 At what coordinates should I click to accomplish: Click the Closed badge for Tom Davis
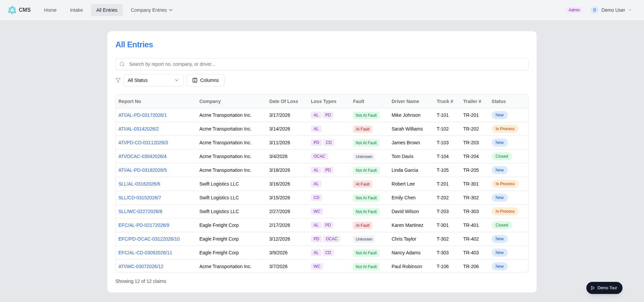(x=502, y=156)
